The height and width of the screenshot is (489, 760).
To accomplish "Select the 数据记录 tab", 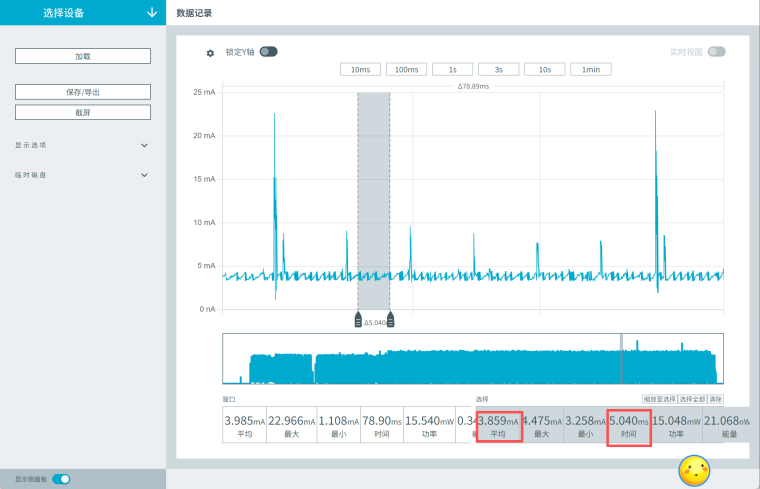I will click(x=194, y=13).
